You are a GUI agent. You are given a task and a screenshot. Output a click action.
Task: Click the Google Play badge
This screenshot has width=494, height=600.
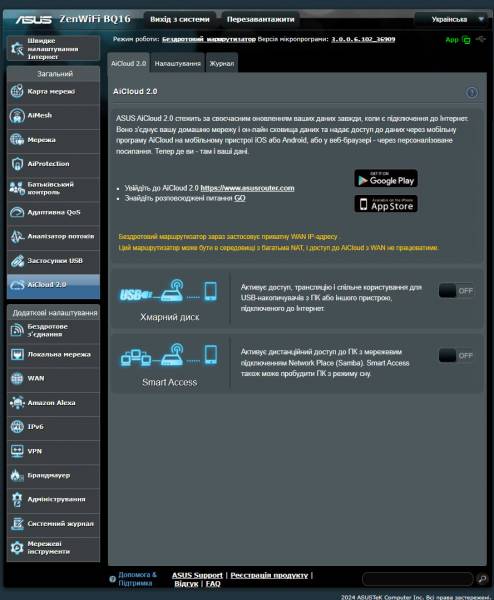(386, 178)
